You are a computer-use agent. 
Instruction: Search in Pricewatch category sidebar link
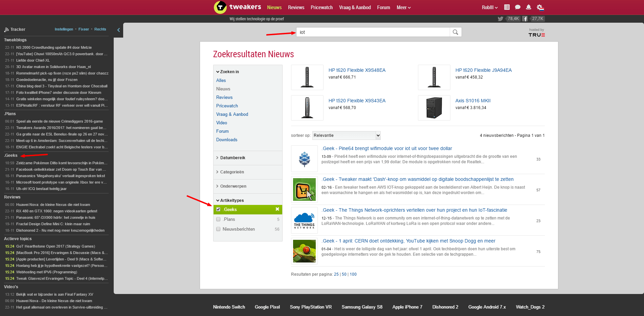pos(227,106)
